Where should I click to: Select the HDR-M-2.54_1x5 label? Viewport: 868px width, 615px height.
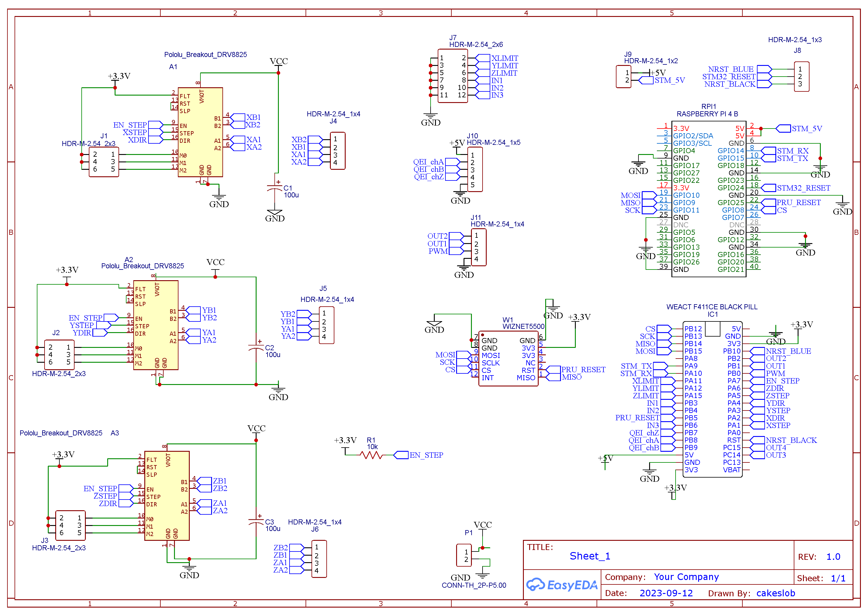(493, 142)
